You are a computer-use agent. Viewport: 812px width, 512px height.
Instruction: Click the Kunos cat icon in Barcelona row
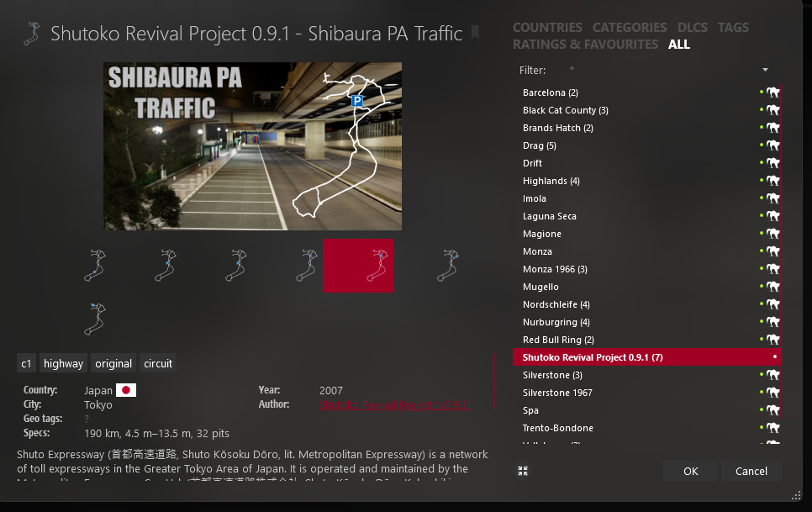point(773,92)
